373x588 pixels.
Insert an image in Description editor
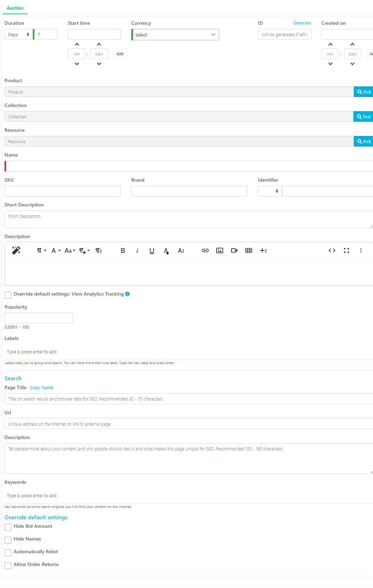220,250
